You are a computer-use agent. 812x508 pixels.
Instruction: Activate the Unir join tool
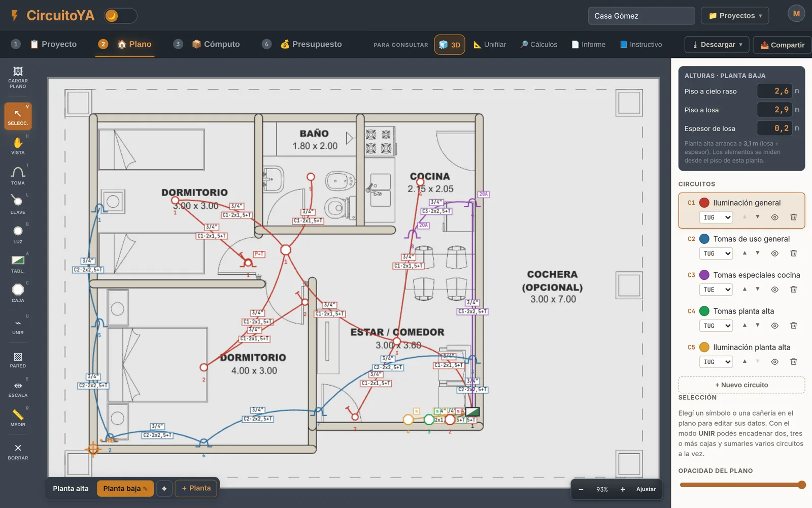pos(18,326)
